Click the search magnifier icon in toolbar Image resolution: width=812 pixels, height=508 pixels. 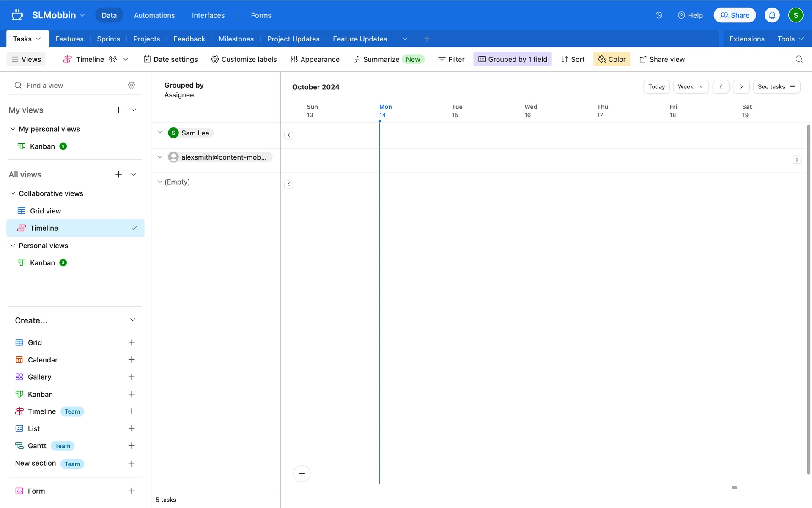[798, 59]
